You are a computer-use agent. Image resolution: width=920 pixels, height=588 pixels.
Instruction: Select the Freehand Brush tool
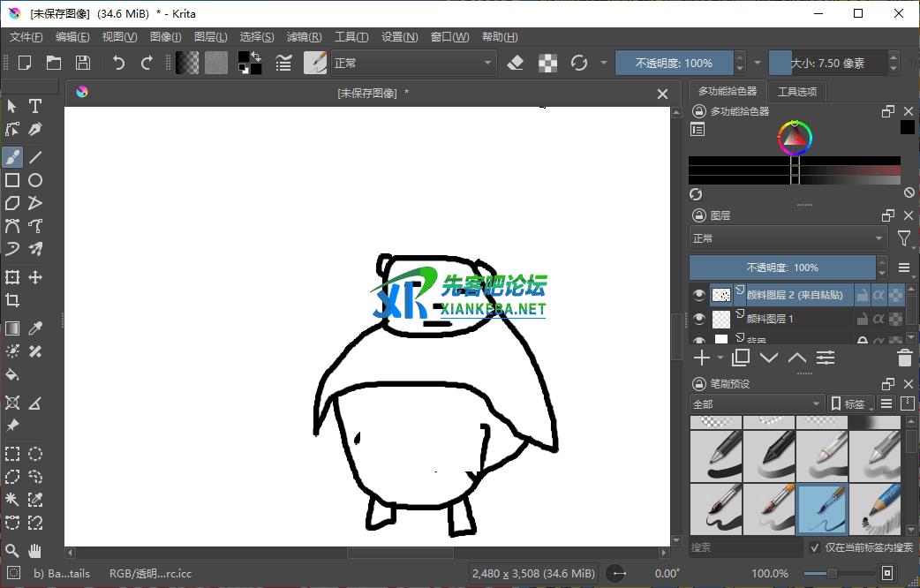coord(12,156)
